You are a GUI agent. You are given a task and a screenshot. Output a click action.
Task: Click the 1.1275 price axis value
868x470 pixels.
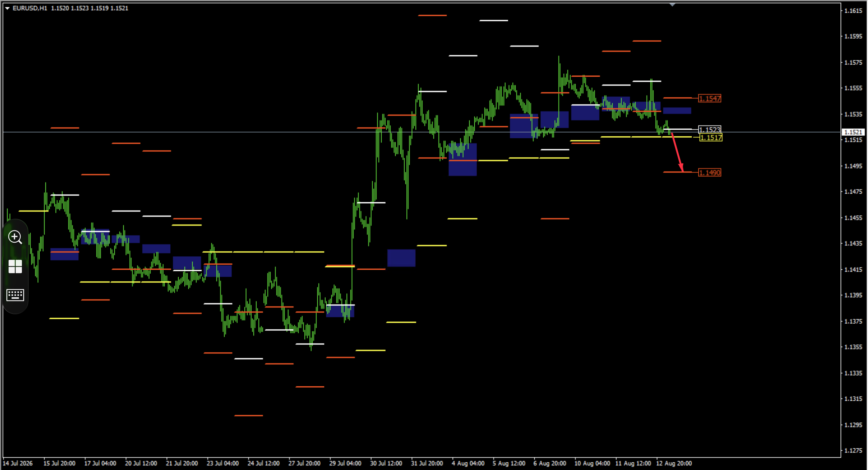tap(853, 451)
